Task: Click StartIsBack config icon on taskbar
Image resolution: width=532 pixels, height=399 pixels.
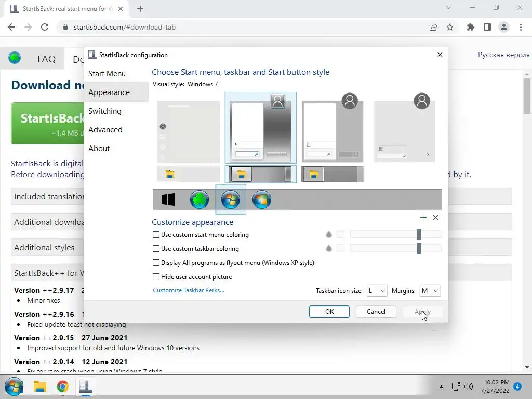Action: click(x=86, y=387)
